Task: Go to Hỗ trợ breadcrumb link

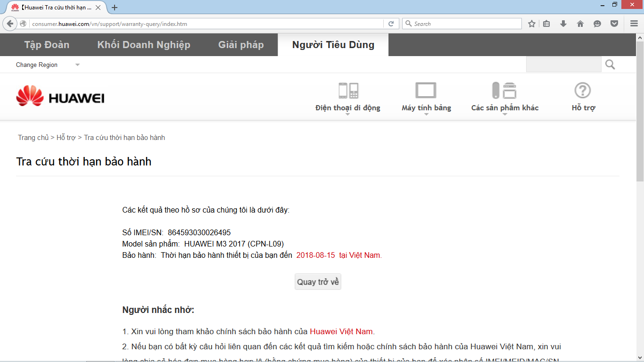Action: [66, 138]
